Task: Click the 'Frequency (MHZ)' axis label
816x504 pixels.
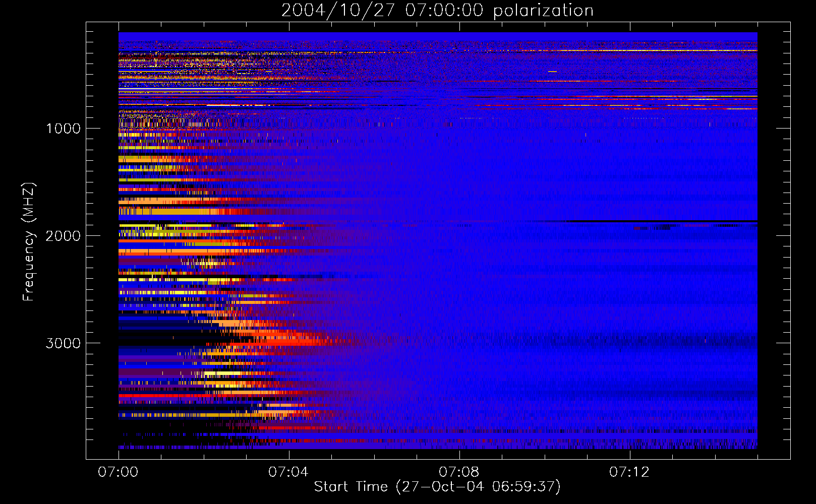Action: coord(28,242)
